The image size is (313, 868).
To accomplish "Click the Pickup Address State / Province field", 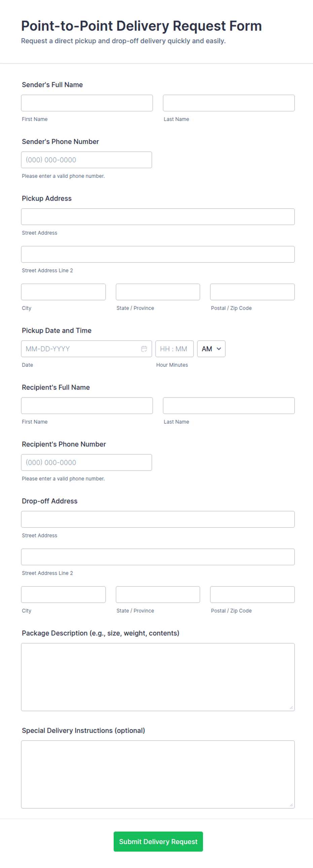I will pyautogui.click(x=158, y=292).
